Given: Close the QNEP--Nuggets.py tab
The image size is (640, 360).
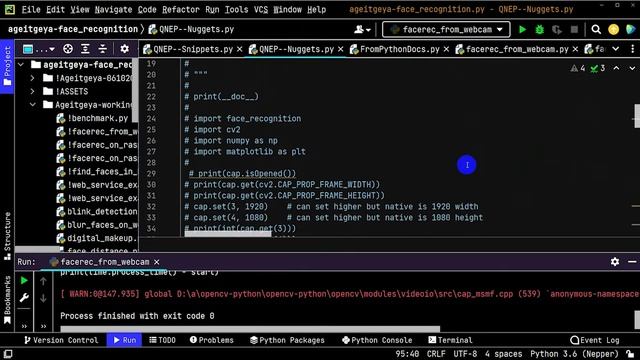Looking at the screenshot, I should tap(341, 49).
